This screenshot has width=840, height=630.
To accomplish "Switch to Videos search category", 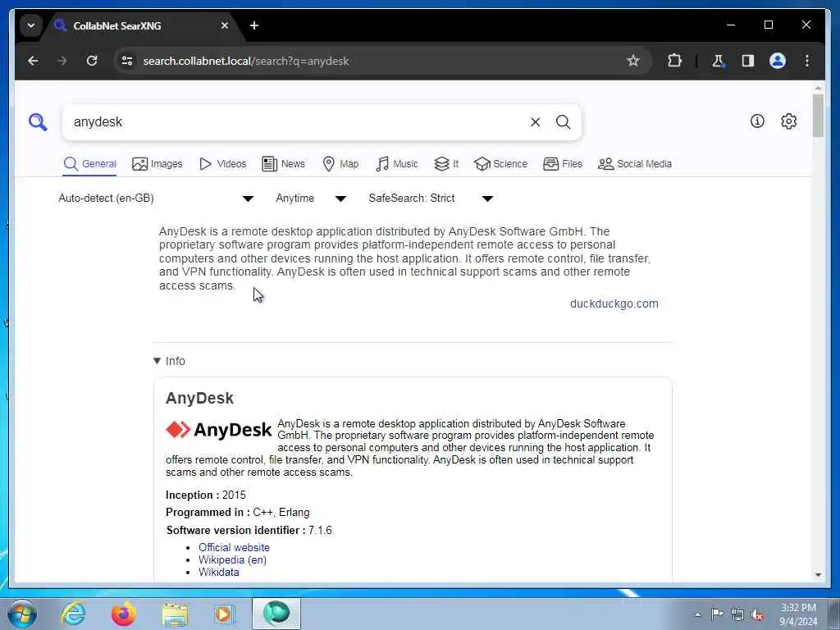I will point(223,164).
